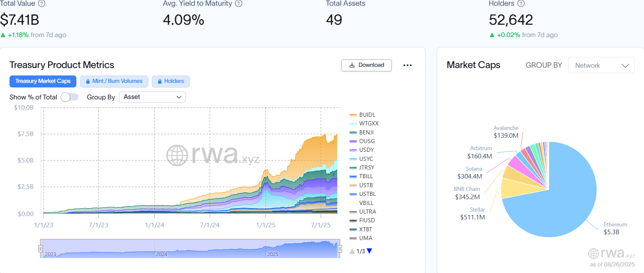
Task: Toggle off the USDY legend entry
Action: coord(366,150)
